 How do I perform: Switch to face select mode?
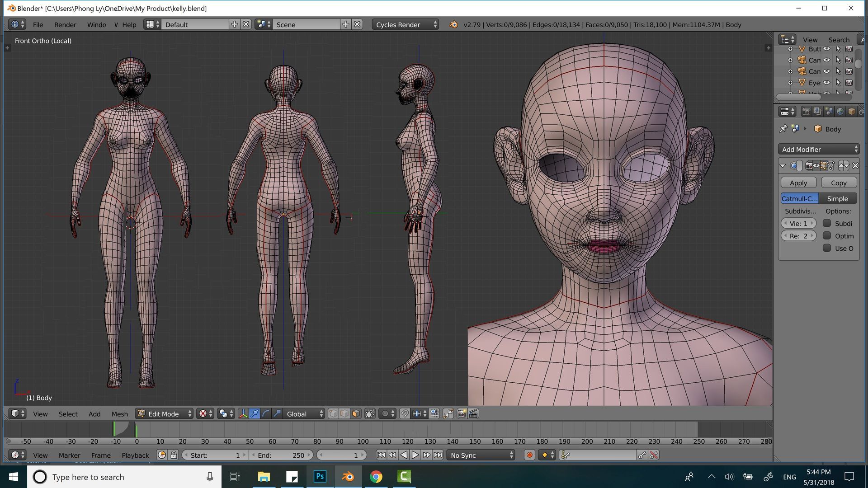(356, 414)
